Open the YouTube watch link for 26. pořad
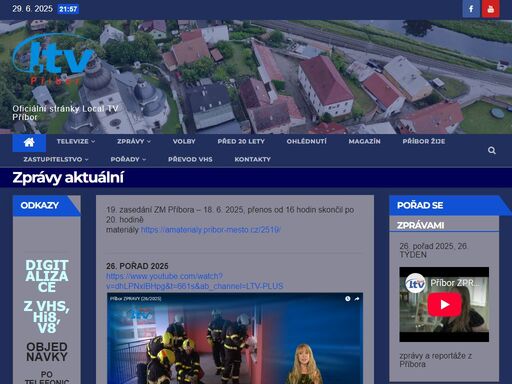Image resolution: width=512 pixels, height=384 pixels. tap(195, 281)
